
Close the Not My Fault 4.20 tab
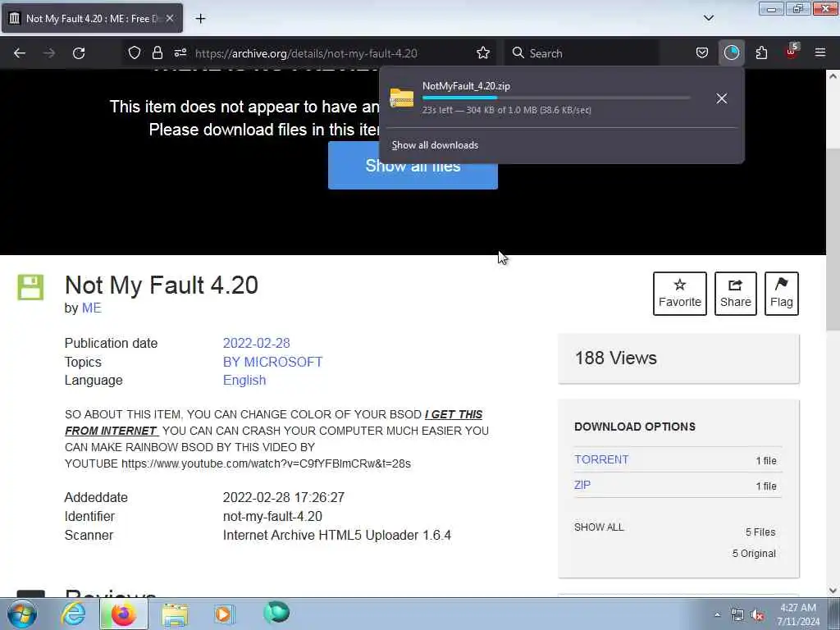point(169,18)
